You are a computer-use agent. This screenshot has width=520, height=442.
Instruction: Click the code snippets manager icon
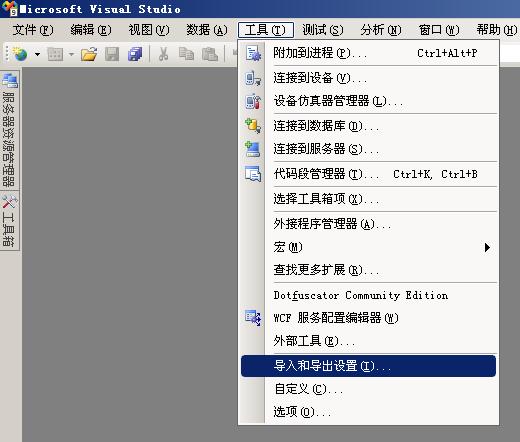(x=253, y=174)
